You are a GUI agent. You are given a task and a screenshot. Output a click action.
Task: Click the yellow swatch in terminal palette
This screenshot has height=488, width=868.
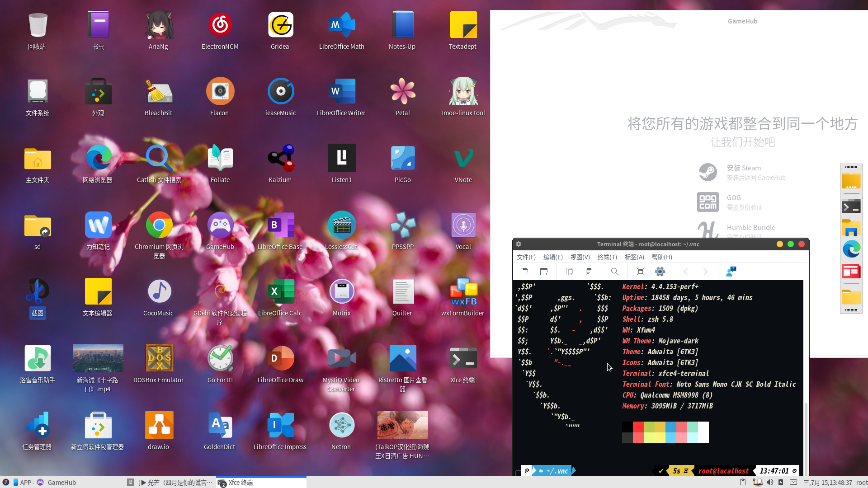click(x=660, y=427)
